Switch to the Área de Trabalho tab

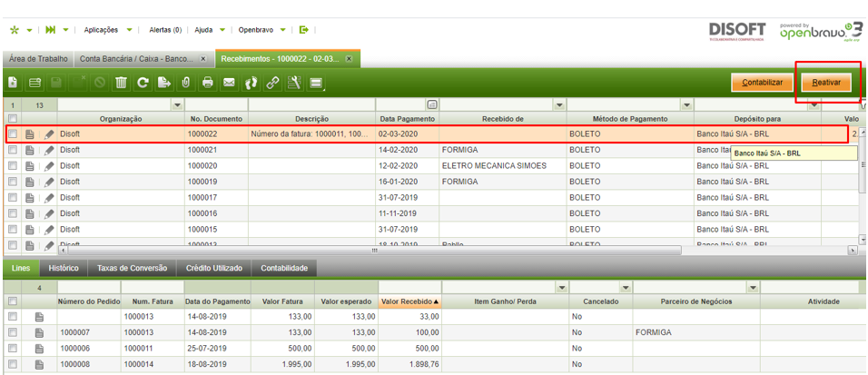(38, 59)
